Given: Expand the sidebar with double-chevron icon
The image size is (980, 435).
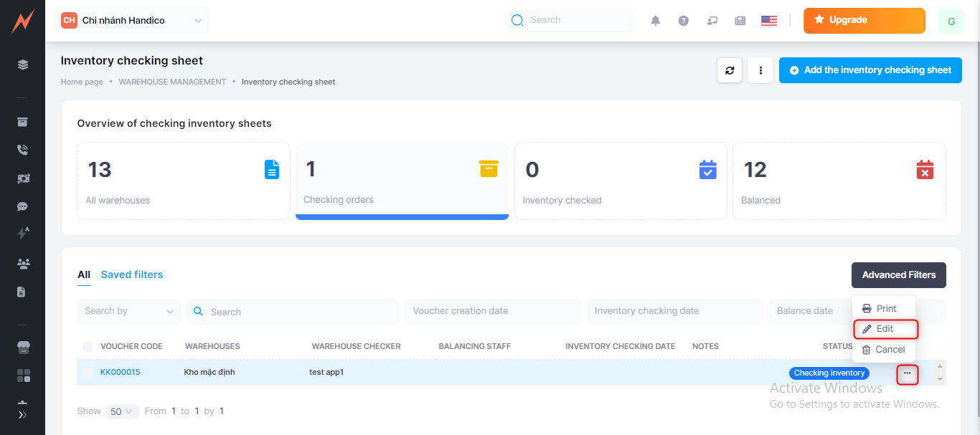Looking at the screenshot, I should coord(22,414).
